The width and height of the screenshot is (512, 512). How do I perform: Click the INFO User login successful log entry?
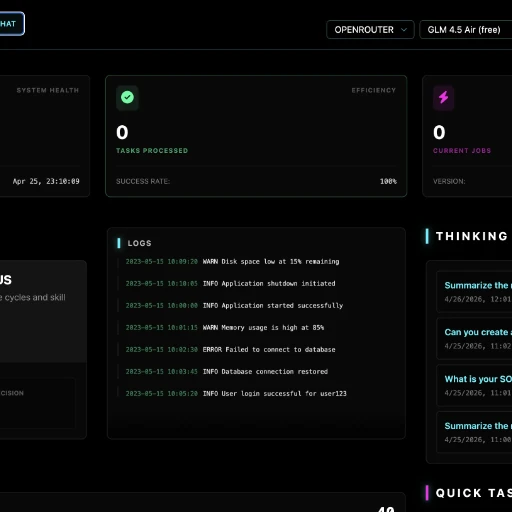coord(236,393)
